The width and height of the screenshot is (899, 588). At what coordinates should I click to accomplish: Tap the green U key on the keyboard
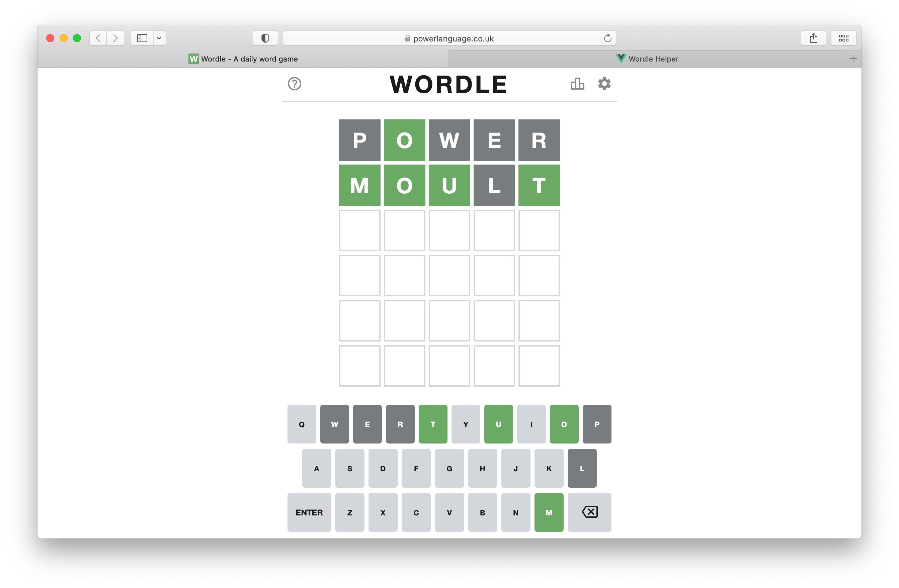point(499,424)
